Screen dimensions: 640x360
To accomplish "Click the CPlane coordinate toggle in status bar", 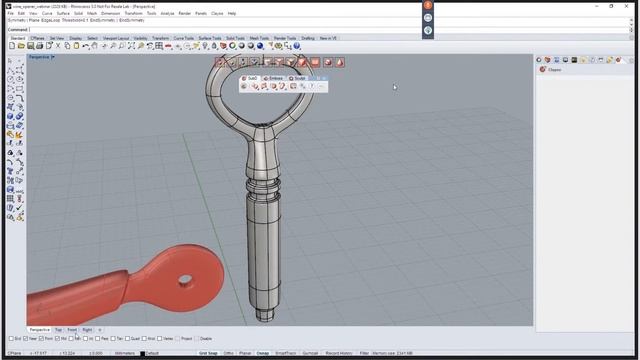I will [14, 353].
